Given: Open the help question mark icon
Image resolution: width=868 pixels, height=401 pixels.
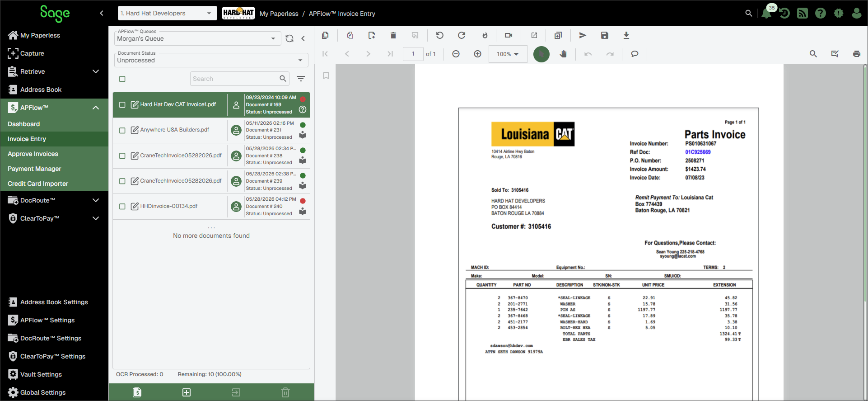Looking at the screenshot, I should tap(821, 13).
